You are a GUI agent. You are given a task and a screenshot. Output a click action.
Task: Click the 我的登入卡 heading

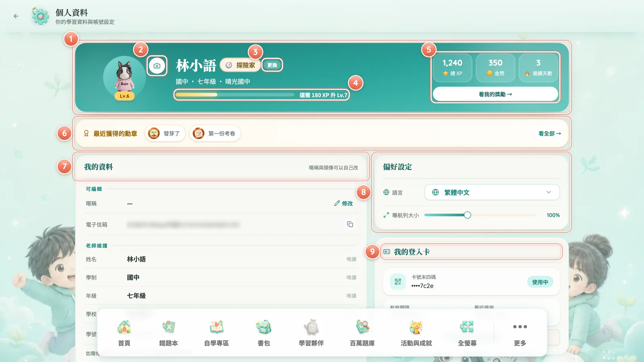(412, 252)
